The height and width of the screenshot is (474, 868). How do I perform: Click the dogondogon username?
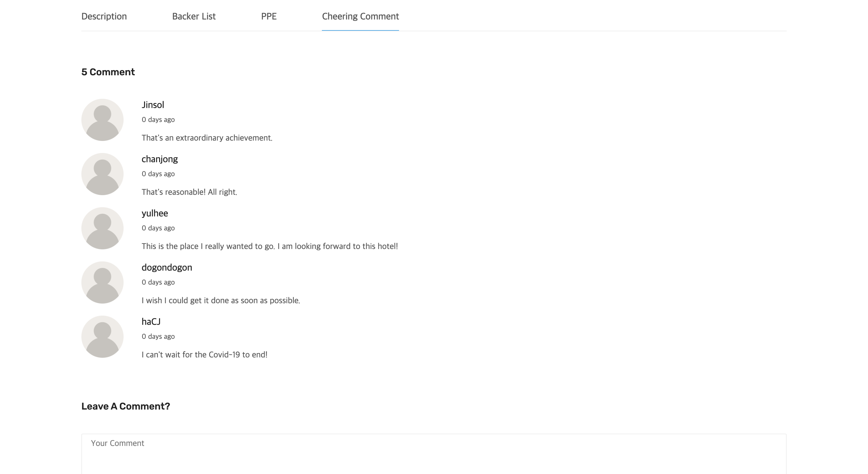pos(167,267)
